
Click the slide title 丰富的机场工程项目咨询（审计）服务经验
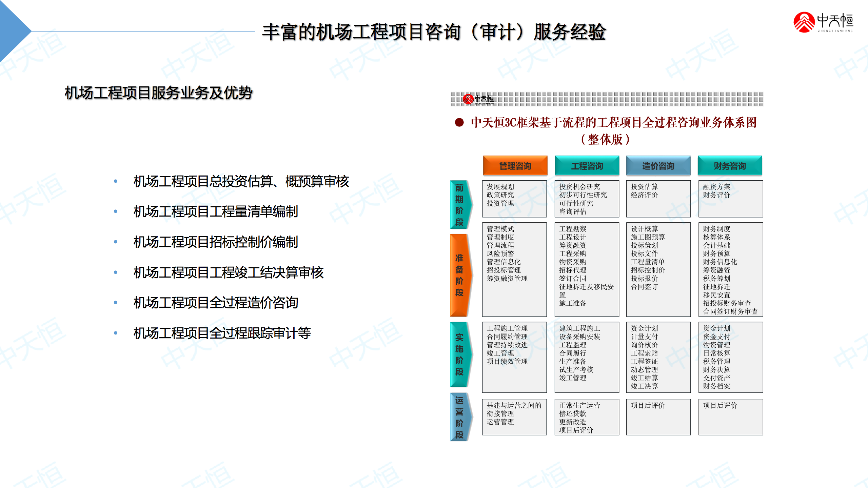434,32
